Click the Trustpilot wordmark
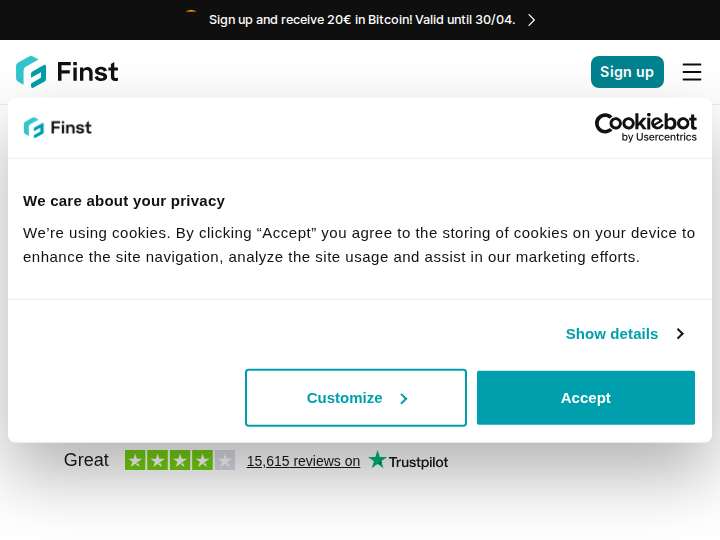 418,462
